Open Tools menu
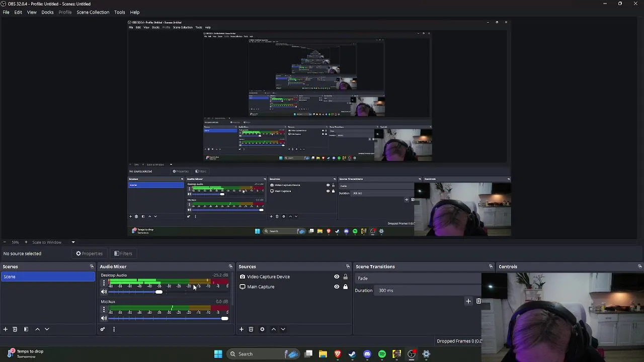 coord(120,12)
